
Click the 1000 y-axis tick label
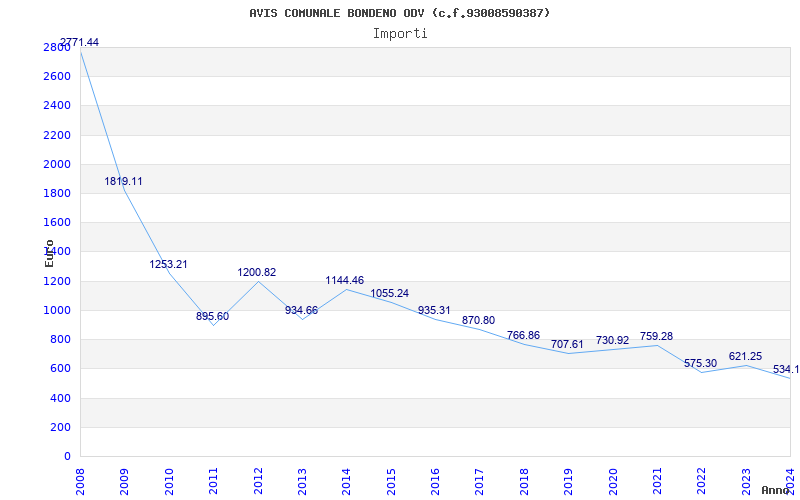[x=57, y=310]
